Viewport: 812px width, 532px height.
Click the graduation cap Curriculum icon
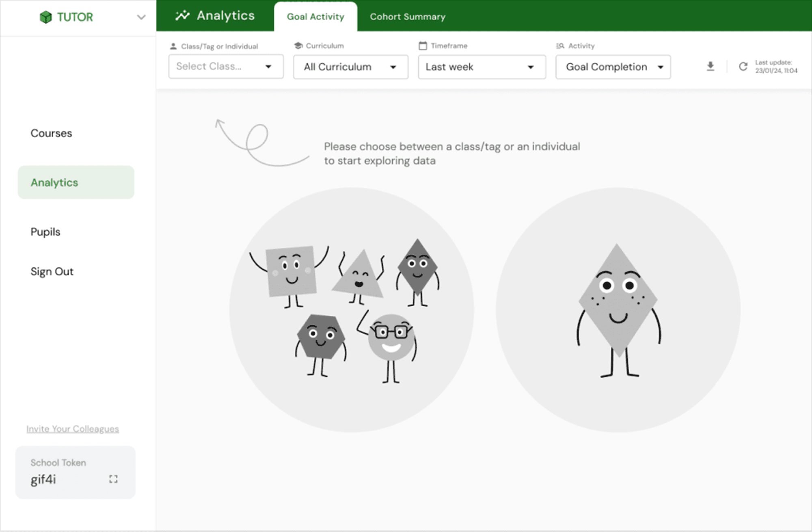(x=298, y=45)
